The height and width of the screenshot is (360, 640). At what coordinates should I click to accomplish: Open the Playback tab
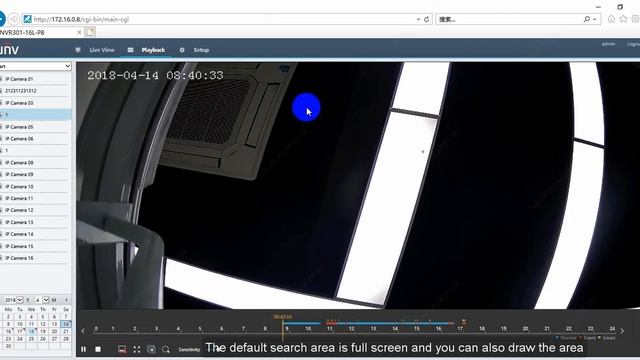pos(153,50)
